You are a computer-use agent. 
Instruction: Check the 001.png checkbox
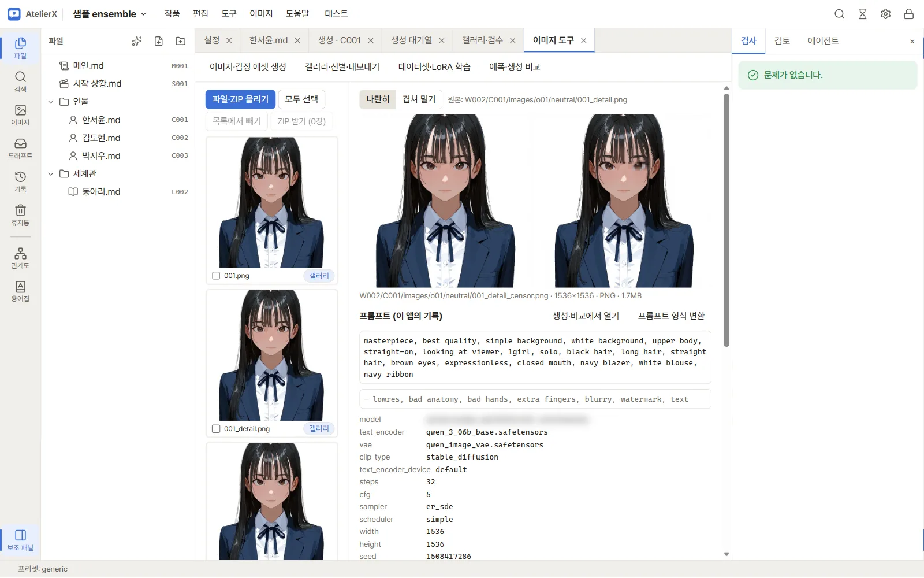click(216, 276)
